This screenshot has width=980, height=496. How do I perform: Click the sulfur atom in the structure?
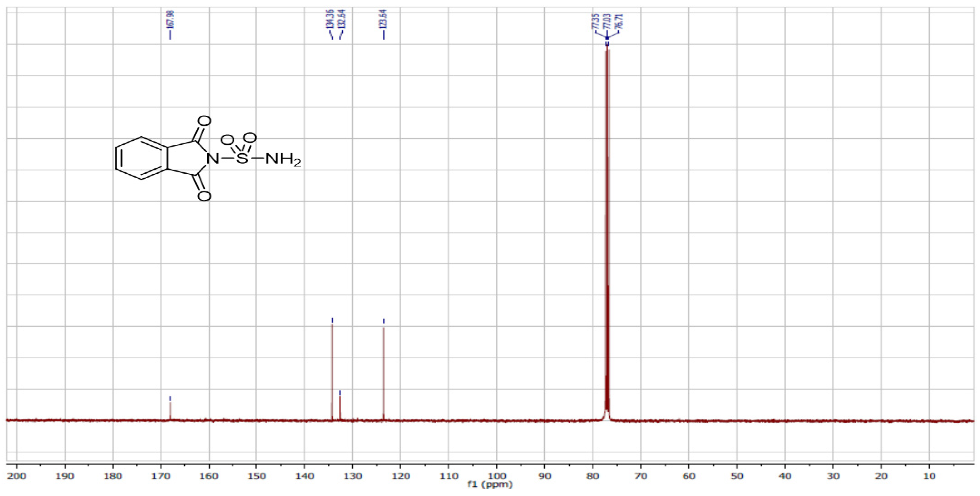[242, 159]
